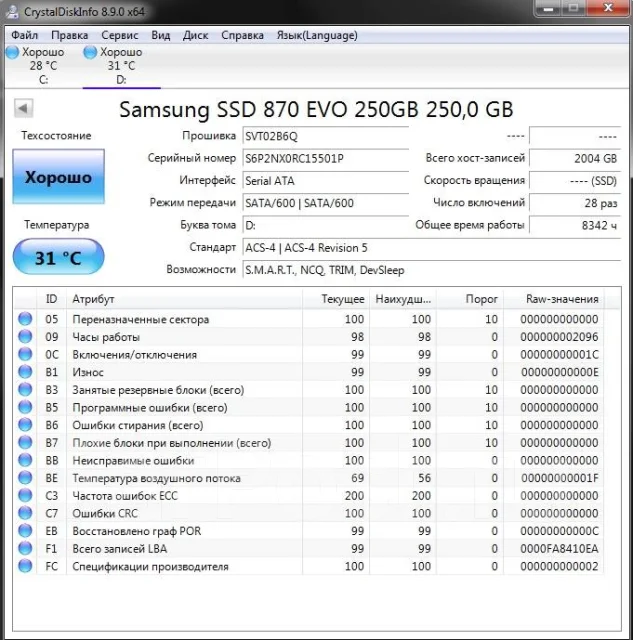This screenshot has height=640, width=633.
Task: Open the Файл menu
Action: (x=24, y=36)
